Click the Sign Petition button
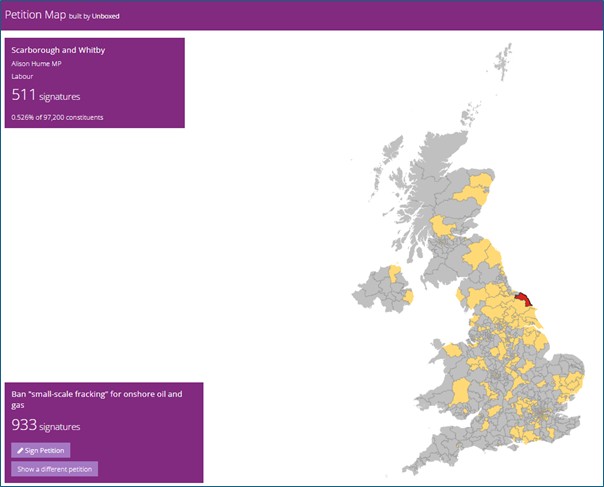 41,451
